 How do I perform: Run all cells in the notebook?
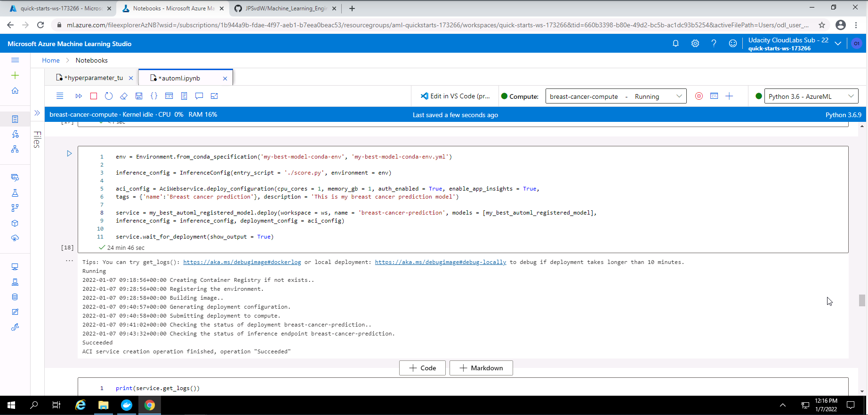79,96
